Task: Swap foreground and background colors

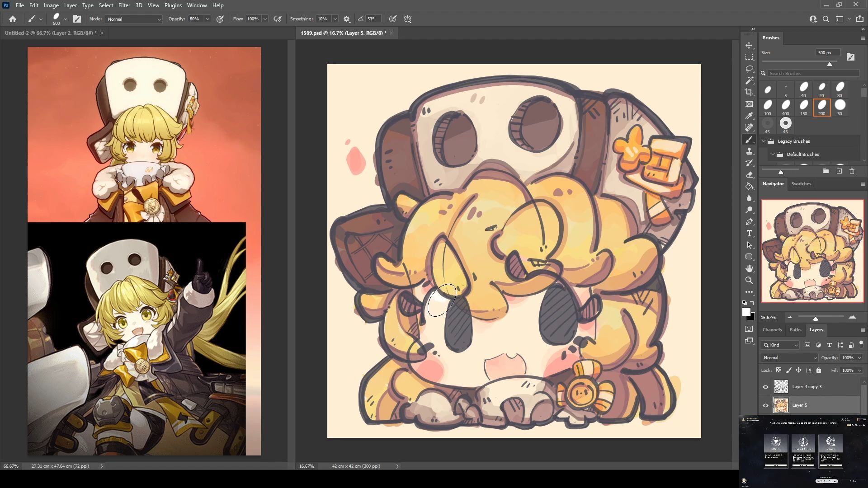Action: [752, 303]
